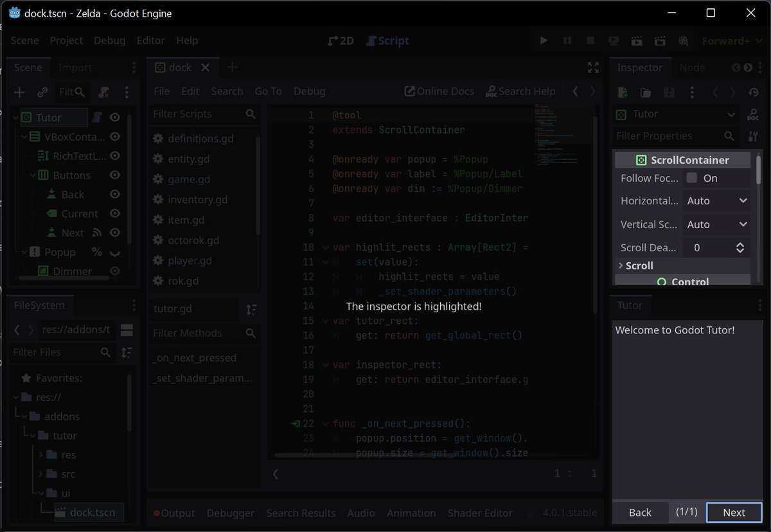Toggle visibility of the Back node
Viewport: 771px width, 532px height.
(115, 195)
